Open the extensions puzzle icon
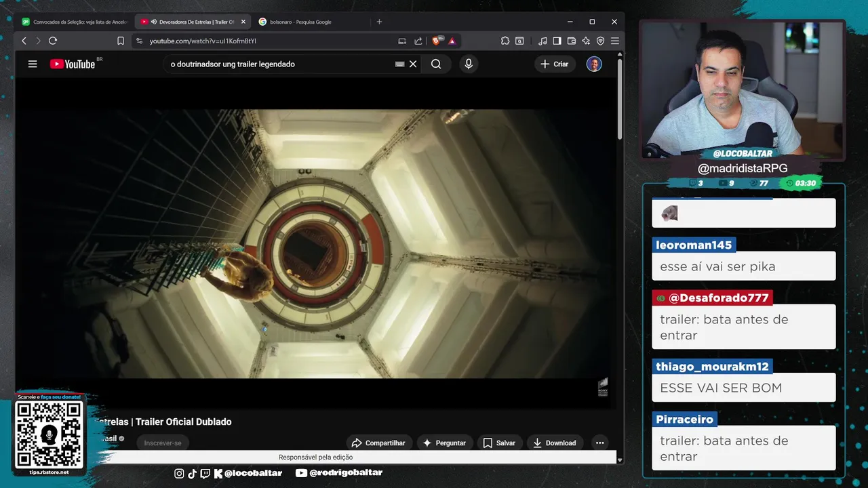Screen dimensions: 868x488 tap(505, 41)
